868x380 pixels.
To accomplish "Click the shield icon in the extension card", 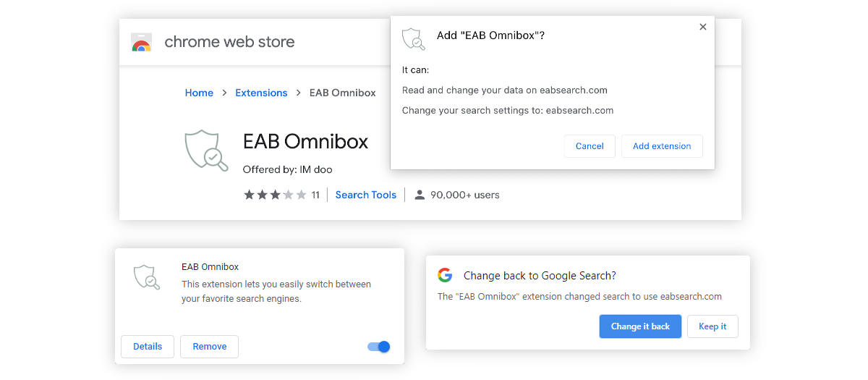I will pyautogui.click(x=147, y=277).
